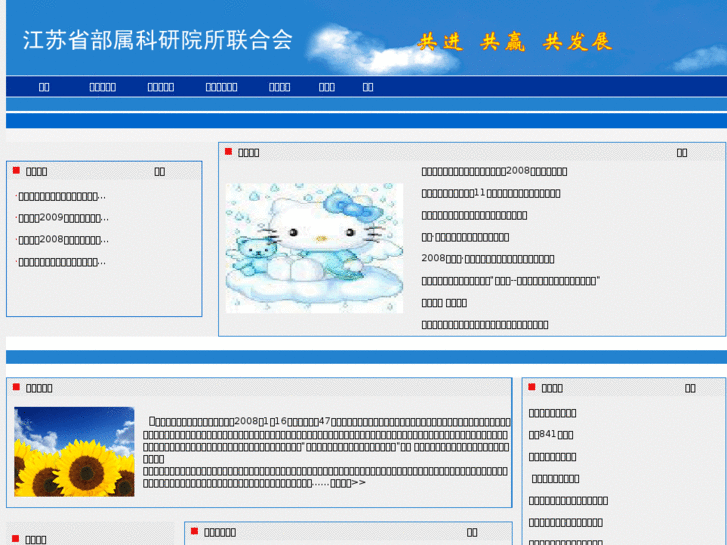Click the more link above the 2009 news list

(x=159, y=172)
